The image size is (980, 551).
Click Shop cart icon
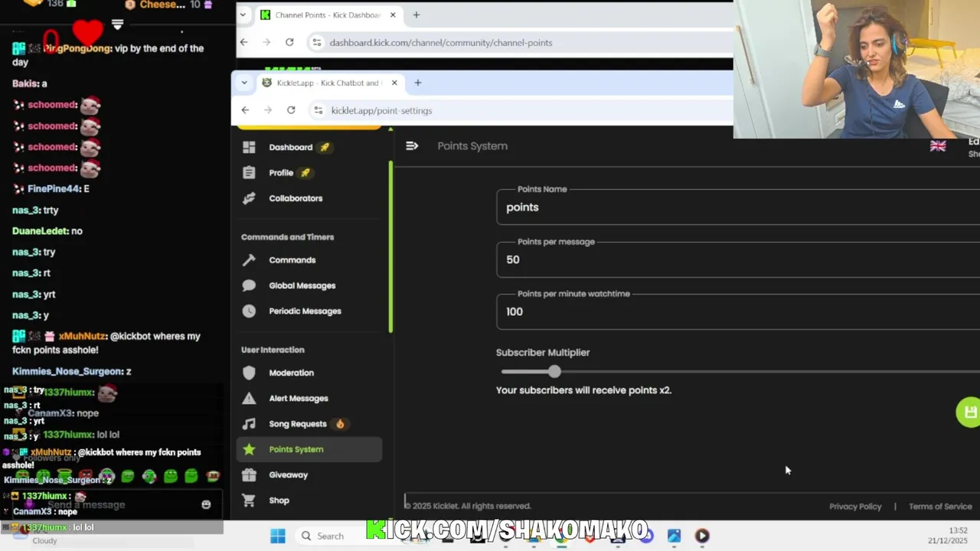coord(249,500)
